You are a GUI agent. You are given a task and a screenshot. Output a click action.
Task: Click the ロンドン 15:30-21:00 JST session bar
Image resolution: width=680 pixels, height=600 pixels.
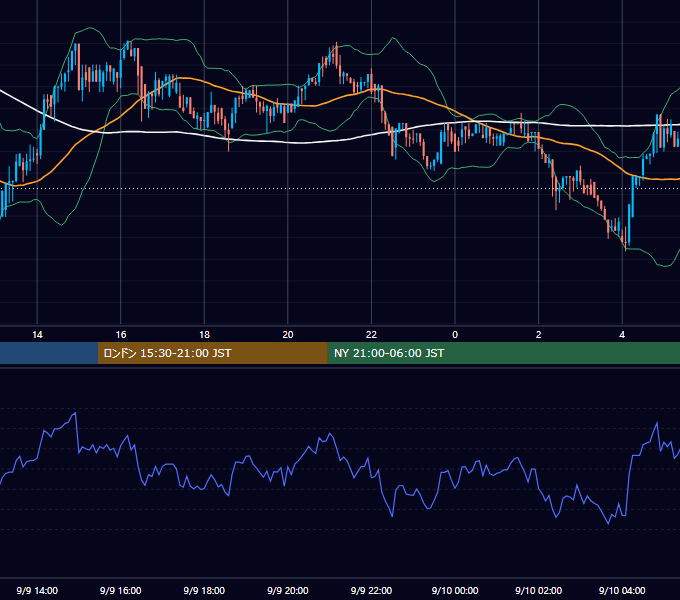212,353
